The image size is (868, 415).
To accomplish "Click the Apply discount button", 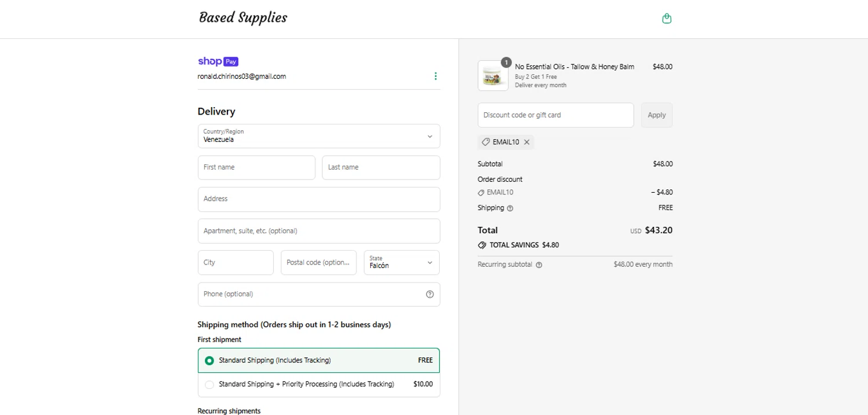I will click(657, 115).
